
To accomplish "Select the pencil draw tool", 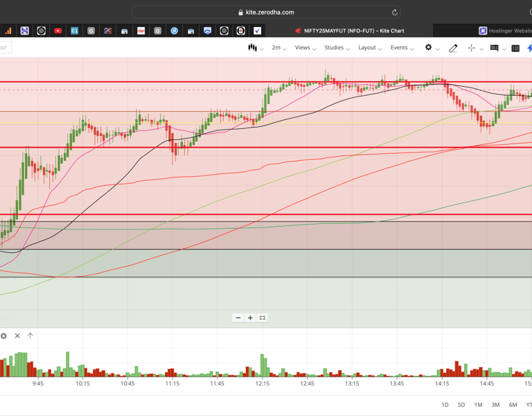I will coord(453,49).
